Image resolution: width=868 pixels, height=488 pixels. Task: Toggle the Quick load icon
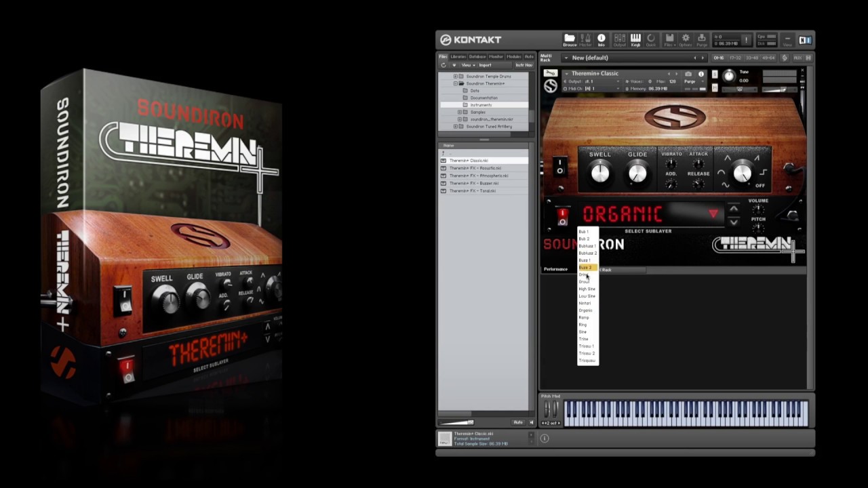tap(651, 40)
